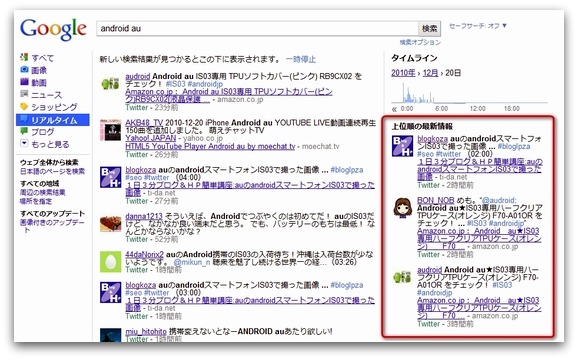Viewport: 578px width, 360px height.
Task: Click the timeline activity graph
Action: click(469, 92)
